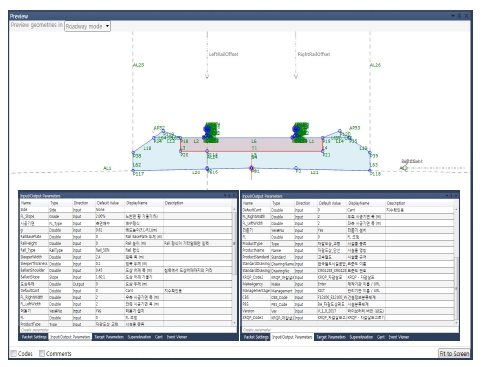Screen dimensions: 482x367
Task: Enable the Comments checkbox
Action: pos(42,353)
